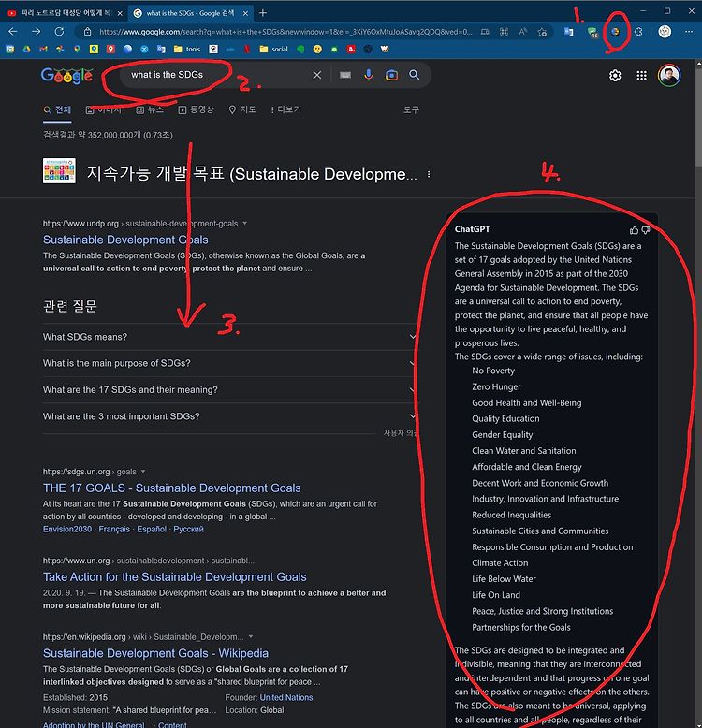Expand 'What are the 17 SDGs and their meaning?'
The image size is (702, 728).
click(x=229, y=389)
